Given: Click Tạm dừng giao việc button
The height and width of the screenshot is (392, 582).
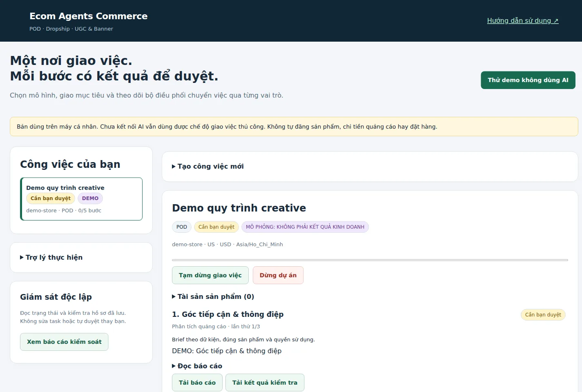Looking at the screenshot, I should pos(210,275).
